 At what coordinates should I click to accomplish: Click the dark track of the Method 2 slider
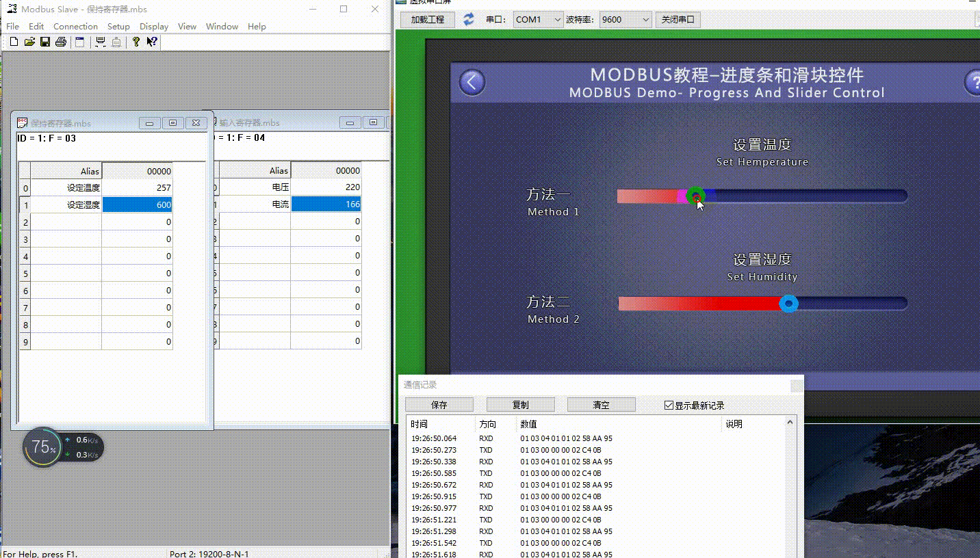point(853,303)
